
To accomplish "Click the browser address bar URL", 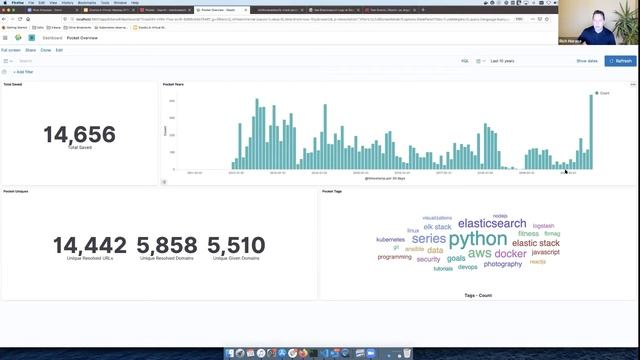I will pos(292,19).
